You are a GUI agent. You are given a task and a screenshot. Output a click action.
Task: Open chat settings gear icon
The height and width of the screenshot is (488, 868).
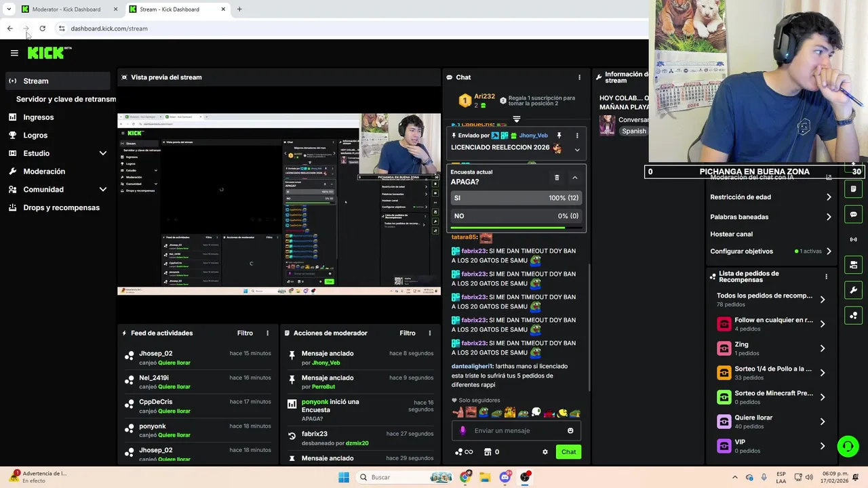click(545, 452)
